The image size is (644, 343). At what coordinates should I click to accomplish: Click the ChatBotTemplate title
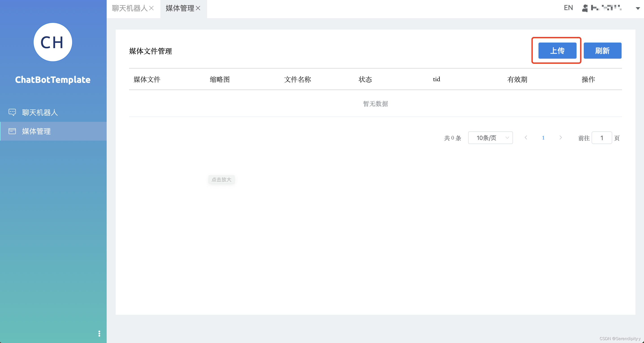tap(53, 80)
